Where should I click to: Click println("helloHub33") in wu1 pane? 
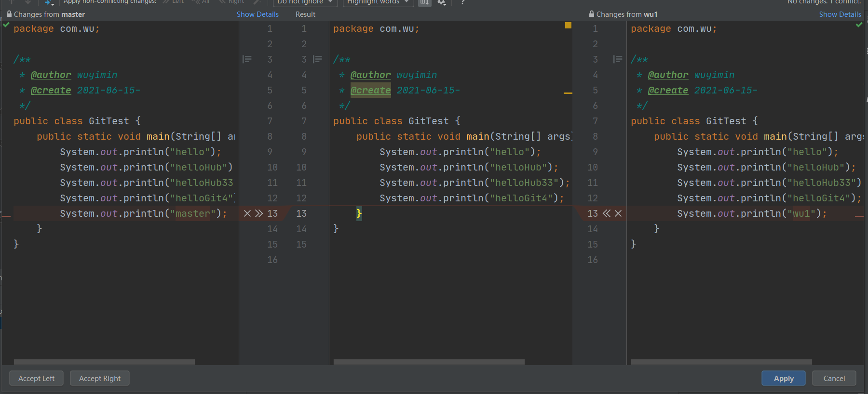click(769, 183)
